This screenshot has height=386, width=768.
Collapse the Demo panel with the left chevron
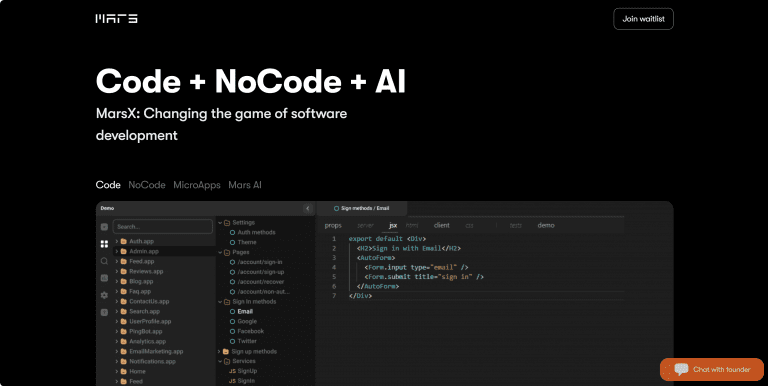tap(308, 209)
